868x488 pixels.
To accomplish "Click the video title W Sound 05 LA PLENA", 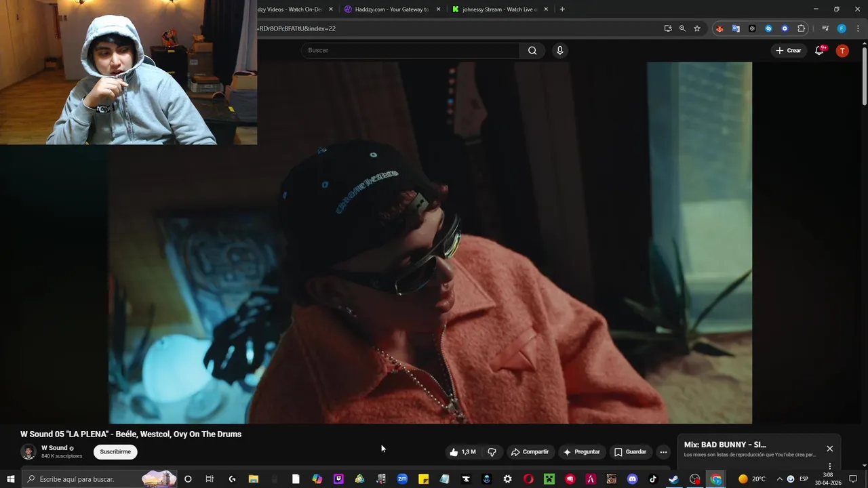I will [x=131, y=434].
